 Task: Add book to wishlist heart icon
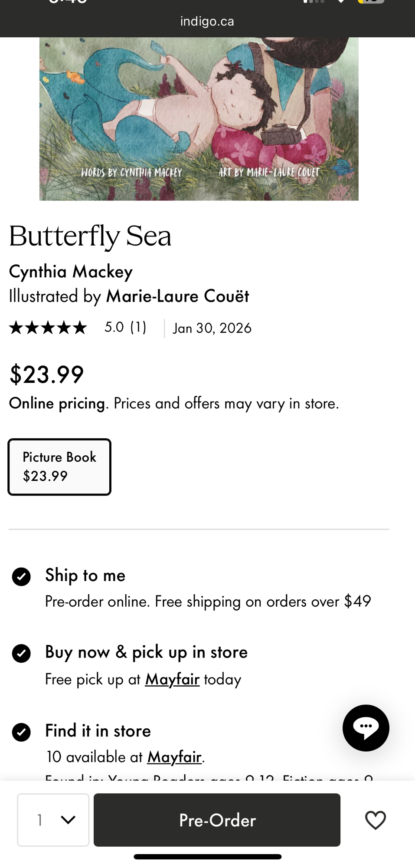pyautogui.click(x=375, y=820)
